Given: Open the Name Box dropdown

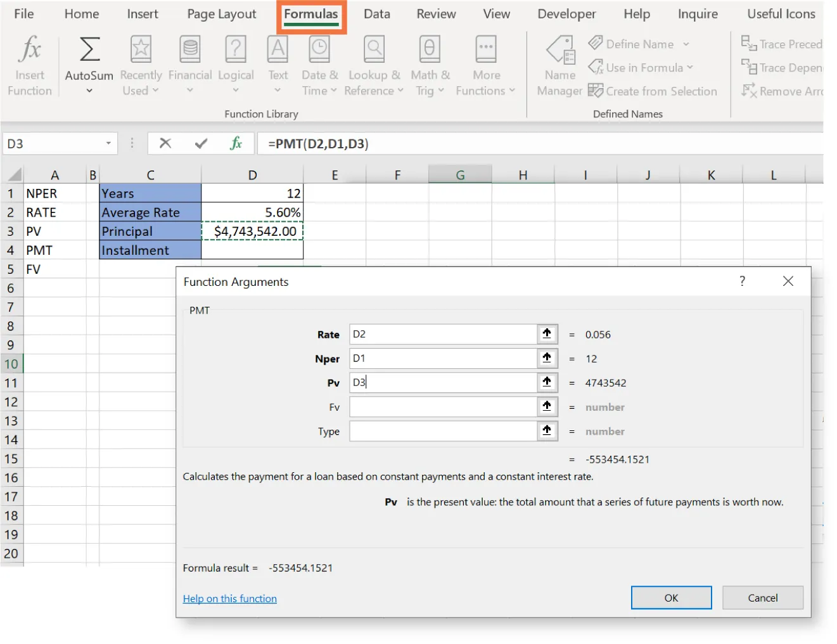Looking at the screenshot, I should coord(108,143).
